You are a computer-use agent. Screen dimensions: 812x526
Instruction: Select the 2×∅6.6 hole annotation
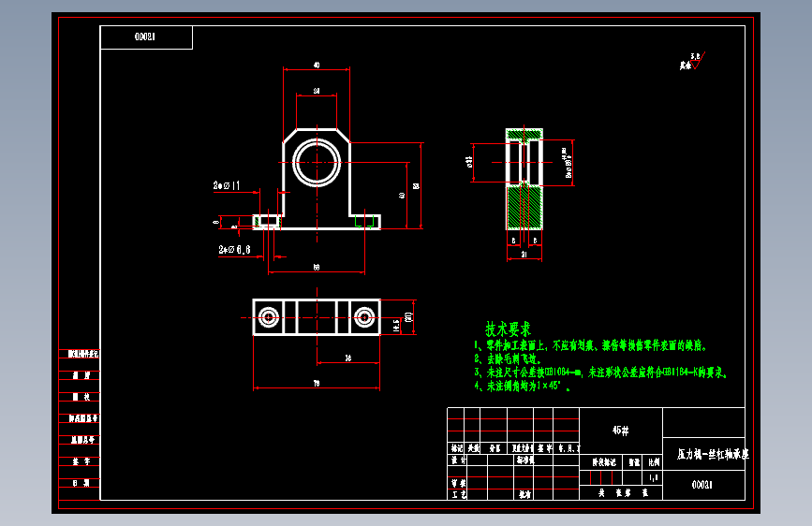point(234,250)
